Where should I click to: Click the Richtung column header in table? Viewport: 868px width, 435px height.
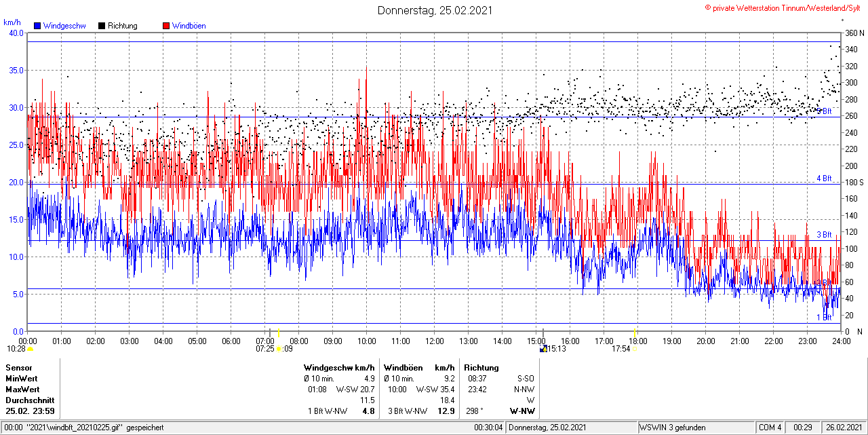(481, 368)
